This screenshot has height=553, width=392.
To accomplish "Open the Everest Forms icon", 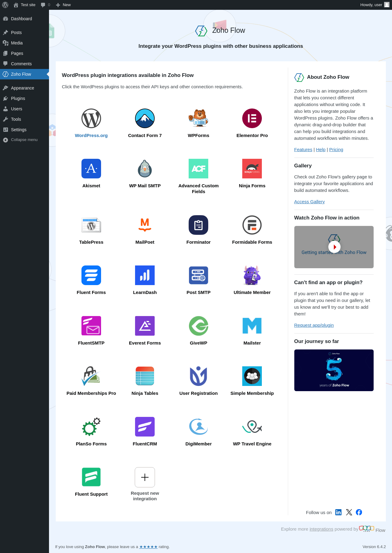I will point(145,326).
